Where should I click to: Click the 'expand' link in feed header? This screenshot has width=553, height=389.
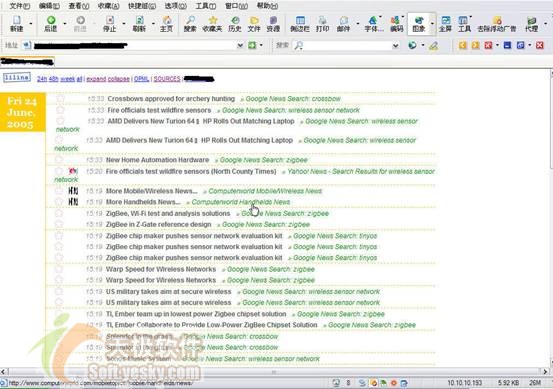click(x=96, y=79)
